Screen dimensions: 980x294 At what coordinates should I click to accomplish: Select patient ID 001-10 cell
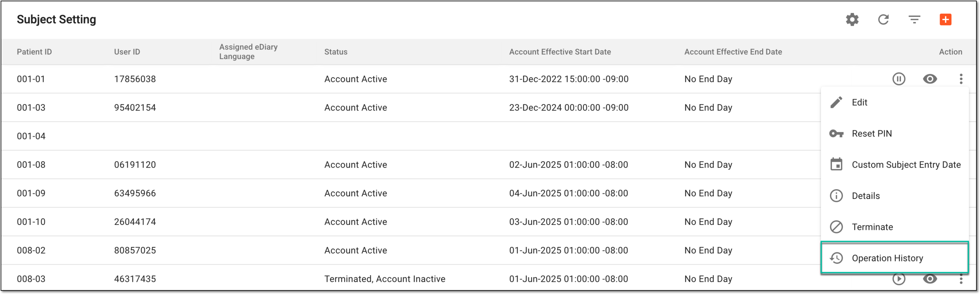(x=31, y=222)
